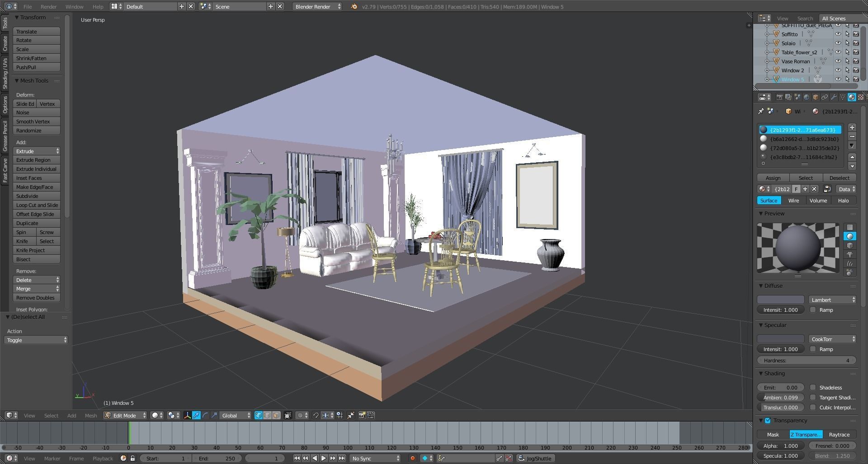Toggle Window 2 selectability cursor icon
The height and width of the screenshot is (464, 868).
click(x=847, y=70)
